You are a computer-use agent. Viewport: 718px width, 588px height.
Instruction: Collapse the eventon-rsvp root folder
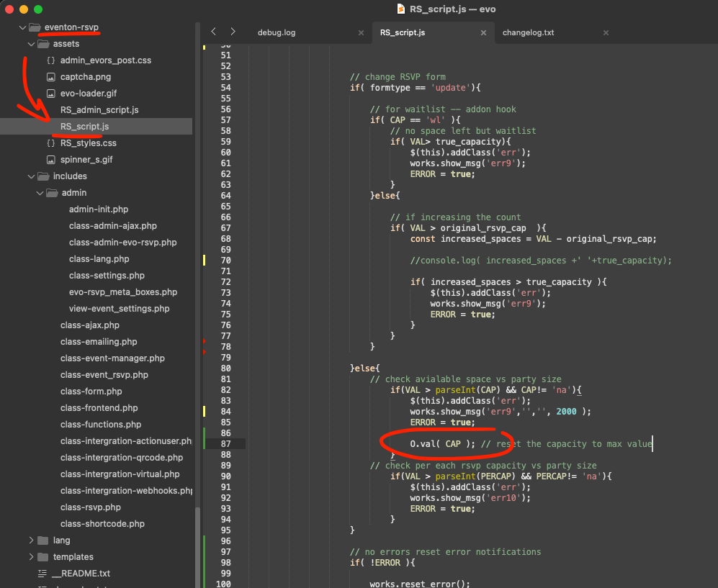(x=22, y=27)
